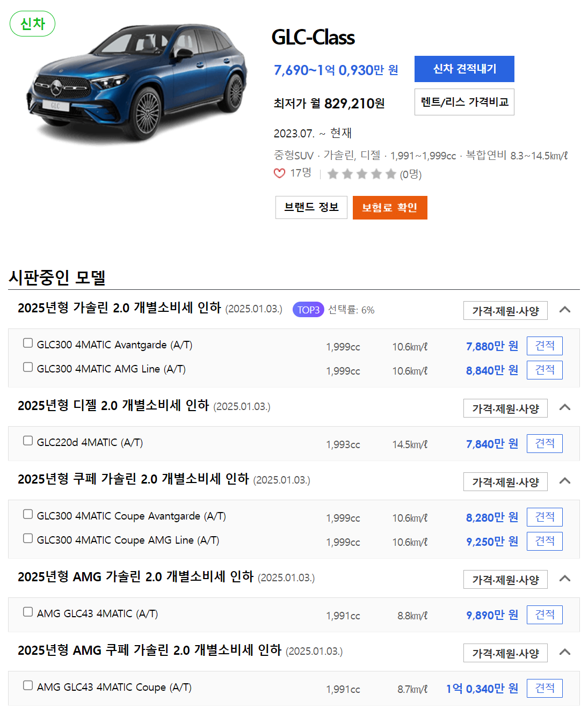588x709 pixels.
Task: Check GLC220d 4MATIC checkbox
Action: pos(28,441)
